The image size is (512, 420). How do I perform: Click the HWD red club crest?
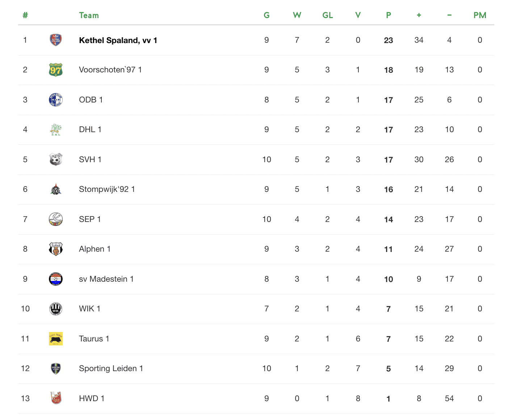(x=56, y=398)
